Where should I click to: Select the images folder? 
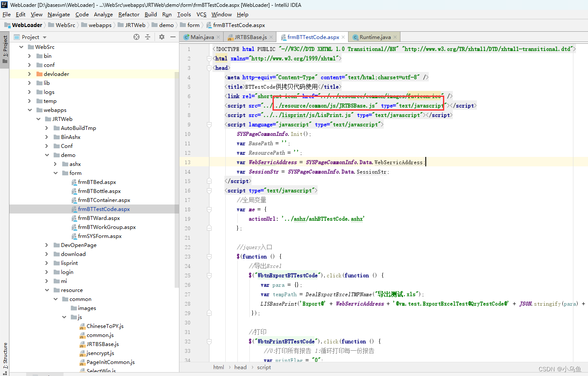click(x=87, y=308)
